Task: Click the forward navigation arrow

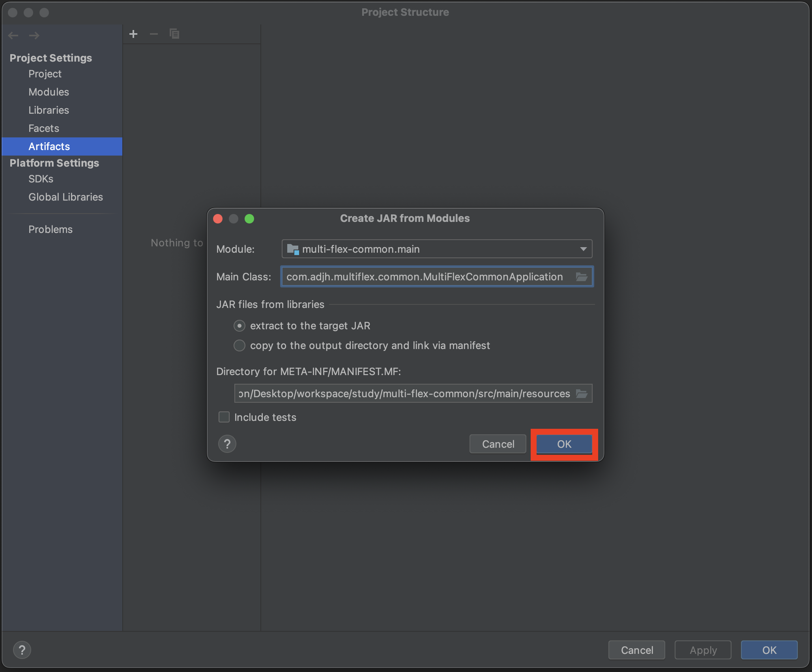Action: (34, 36)
